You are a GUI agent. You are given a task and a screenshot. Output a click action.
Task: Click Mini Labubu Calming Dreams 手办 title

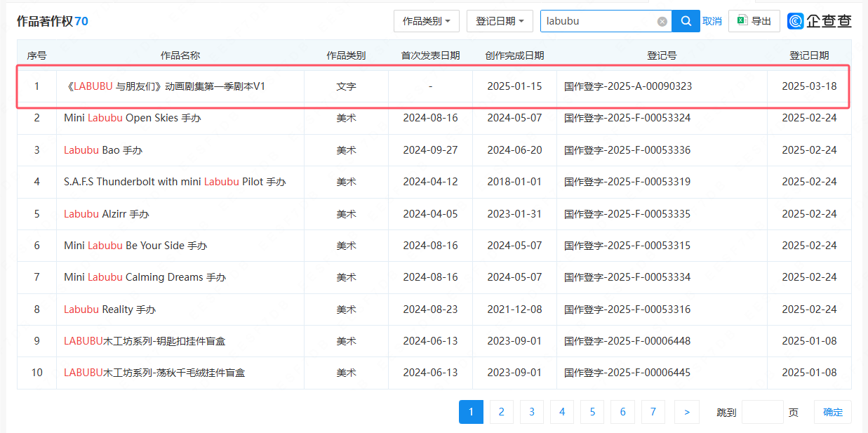click(x=145, y=277)
